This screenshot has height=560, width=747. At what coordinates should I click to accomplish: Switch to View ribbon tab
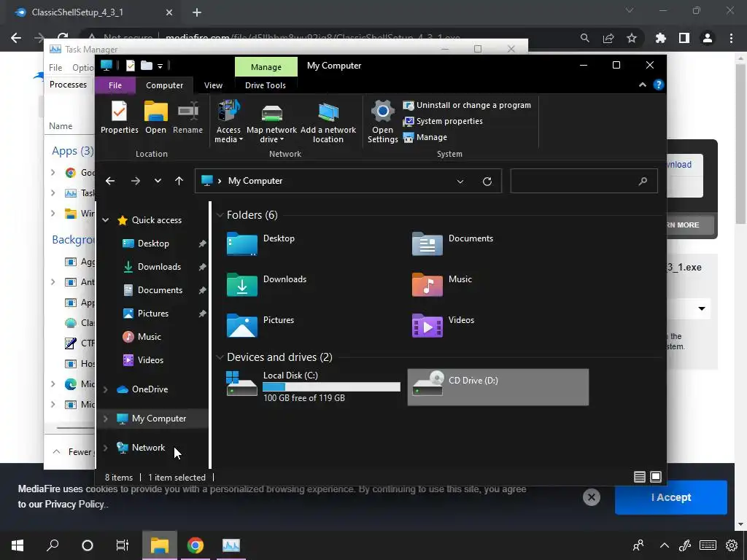pos(213,85)
